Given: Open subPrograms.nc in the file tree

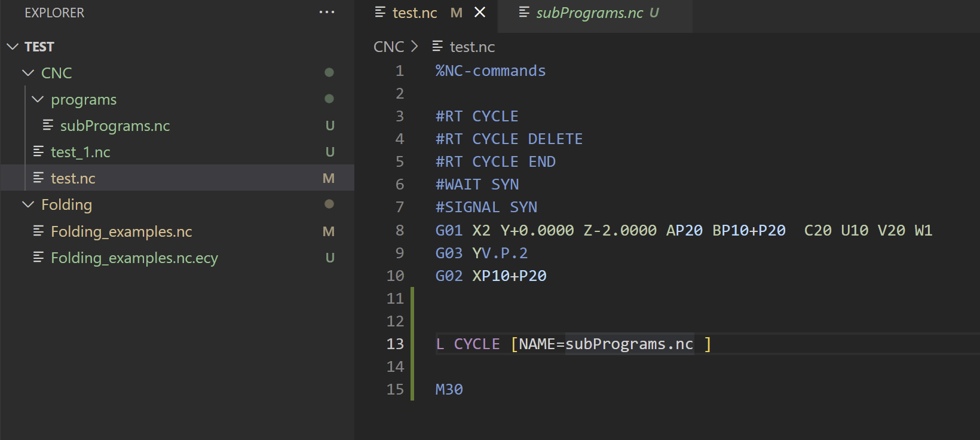Looking at the screenshot, I should (115, 126).
